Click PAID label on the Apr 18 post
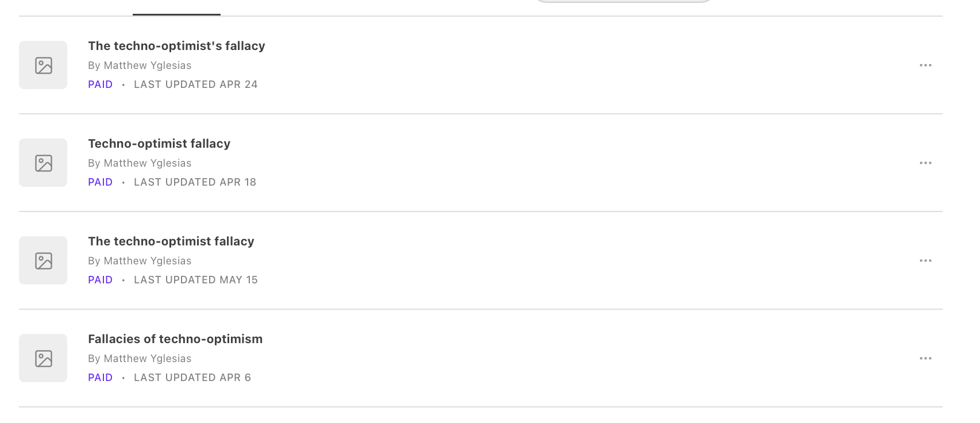 [x=101, y=182]
